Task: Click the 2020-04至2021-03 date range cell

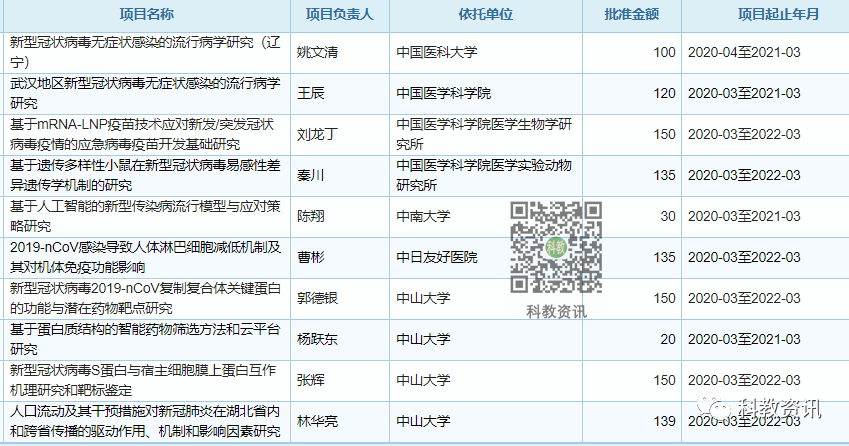Action: tap(744, 53)
